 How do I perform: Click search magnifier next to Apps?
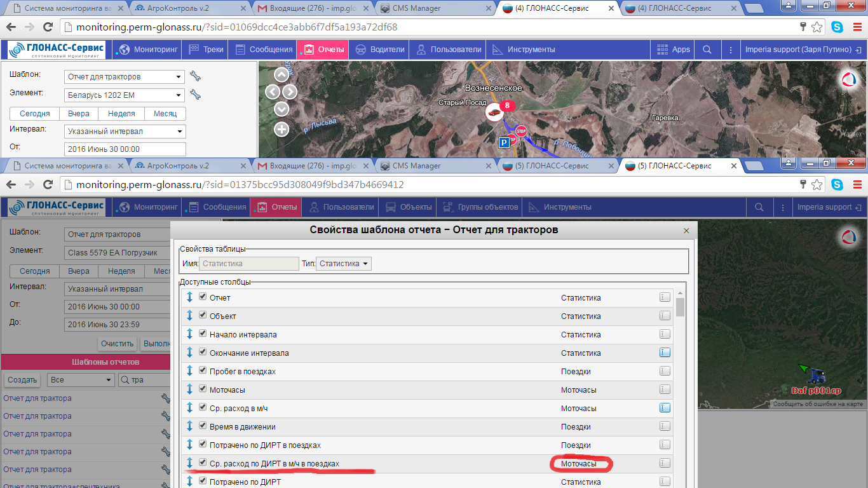tap(707, 50)
